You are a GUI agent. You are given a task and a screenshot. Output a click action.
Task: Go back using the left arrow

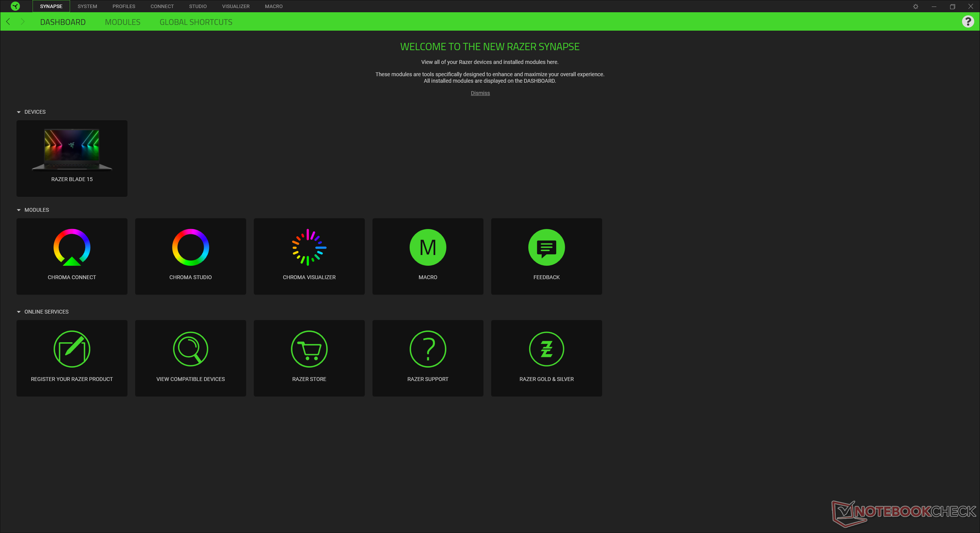click(x=8, y=21)
